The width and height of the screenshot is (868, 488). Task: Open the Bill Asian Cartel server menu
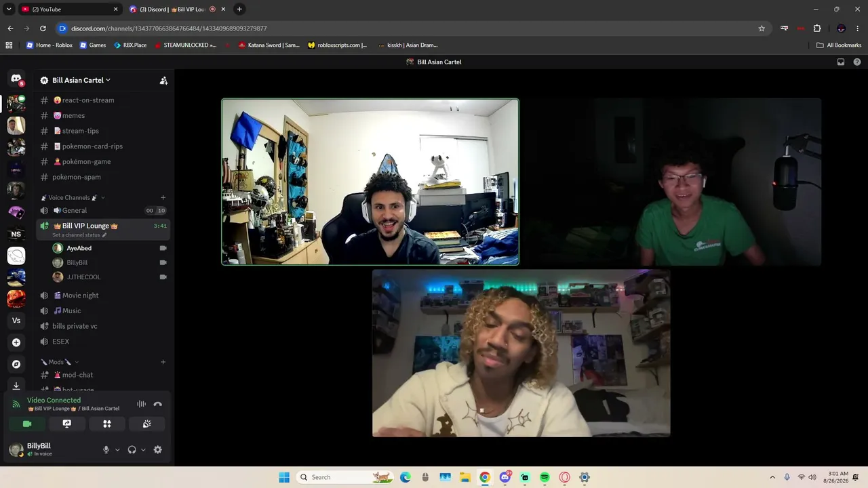(x=81, y=80)
